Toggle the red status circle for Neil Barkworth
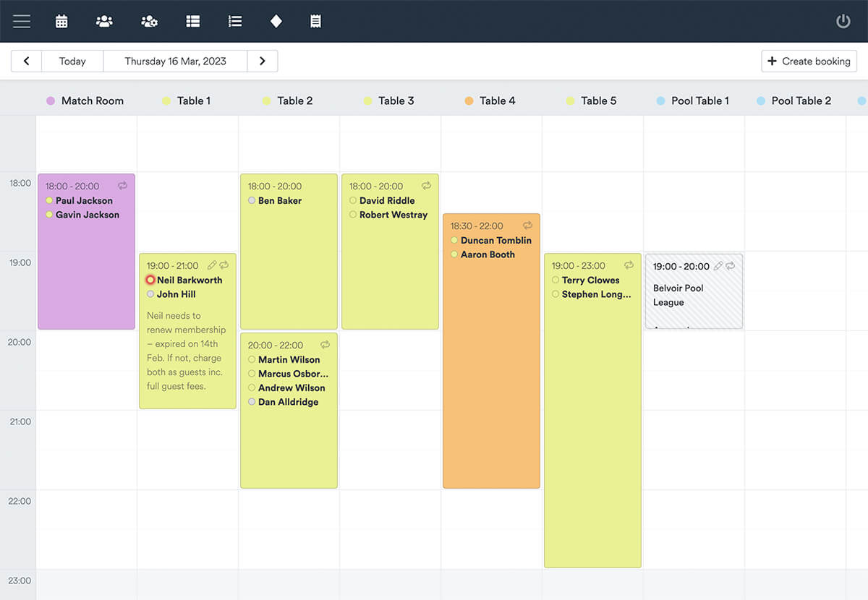Viewport: 868px width, 600px height. [150, 280]
